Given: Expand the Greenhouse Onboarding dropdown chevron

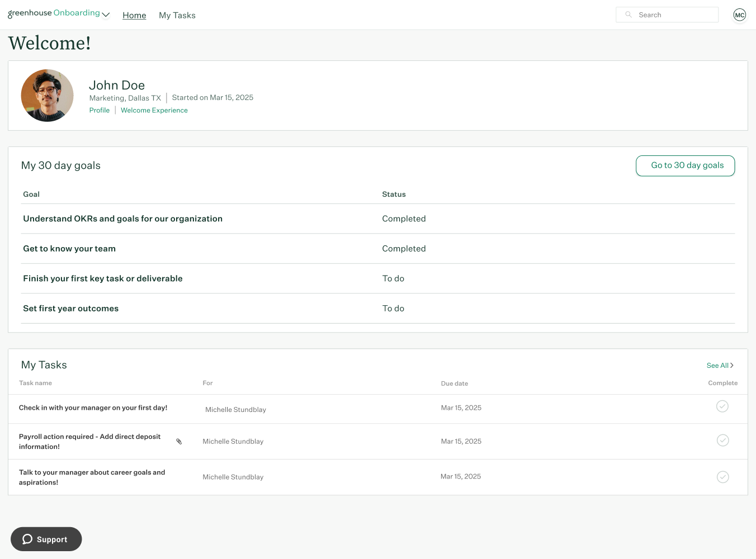Looking at the screenshot, I should (106, 15).
